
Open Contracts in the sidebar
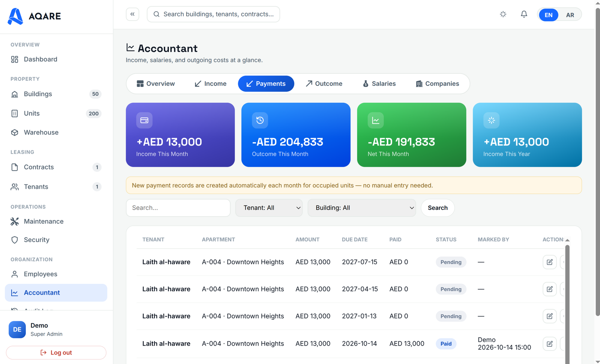coord(56,167)
